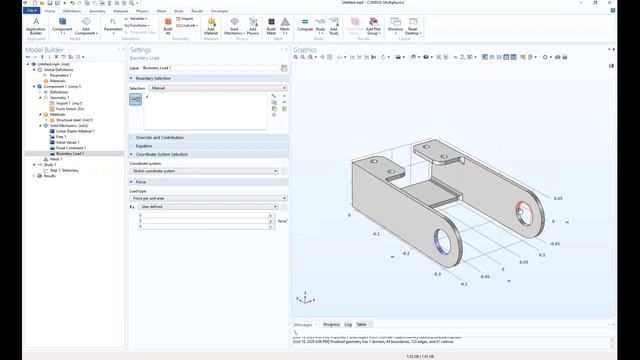Screen dimensions: 640x360
Task: Click the Import geometry ribbon button
Action: tap(185, 19)
